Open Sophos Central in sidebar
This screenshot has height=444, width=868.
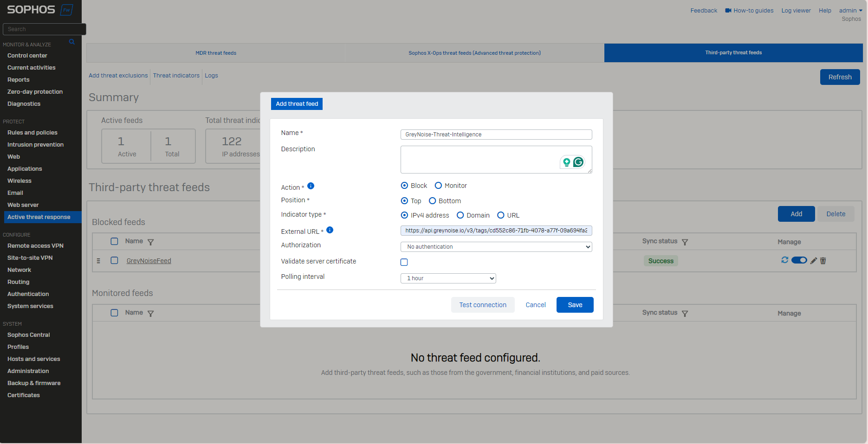[29, 335]
